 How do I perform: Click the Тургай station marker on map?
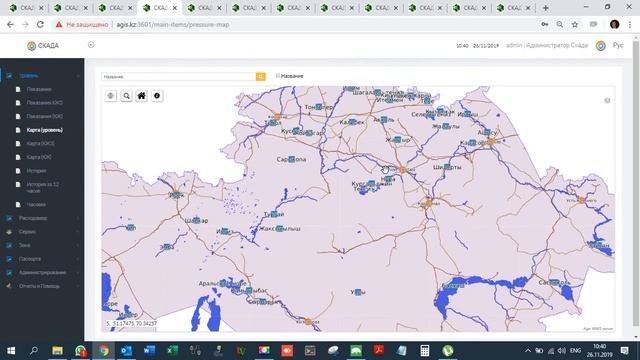point(274,214)
